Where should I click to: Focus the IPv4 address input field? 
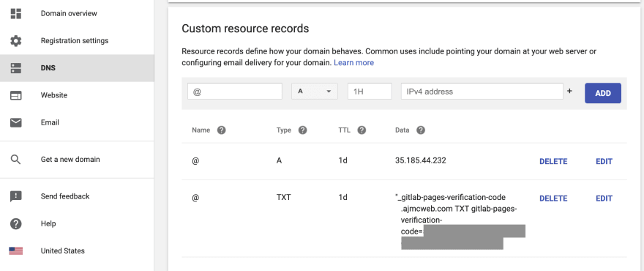[482, 92]
